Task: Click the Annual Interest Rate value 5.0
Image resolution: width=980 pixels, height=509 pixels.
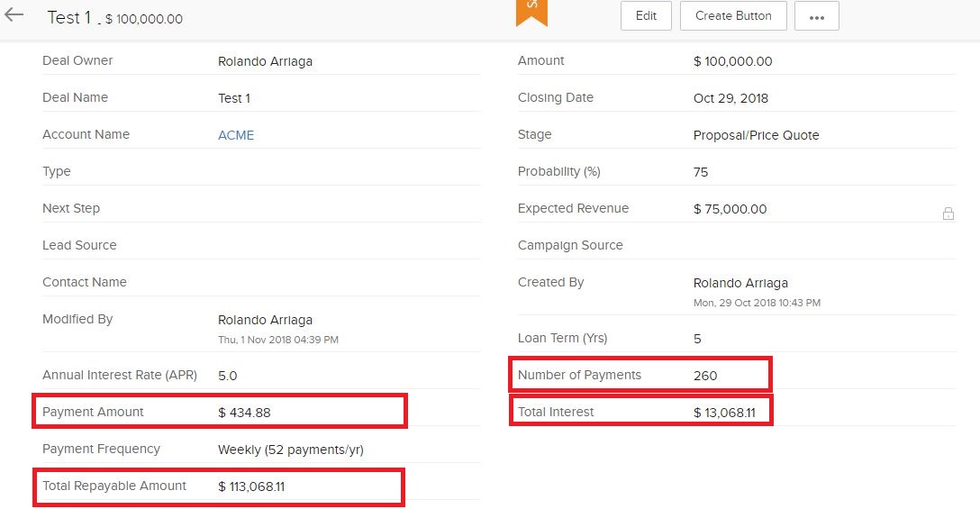Action: point(227,376)
